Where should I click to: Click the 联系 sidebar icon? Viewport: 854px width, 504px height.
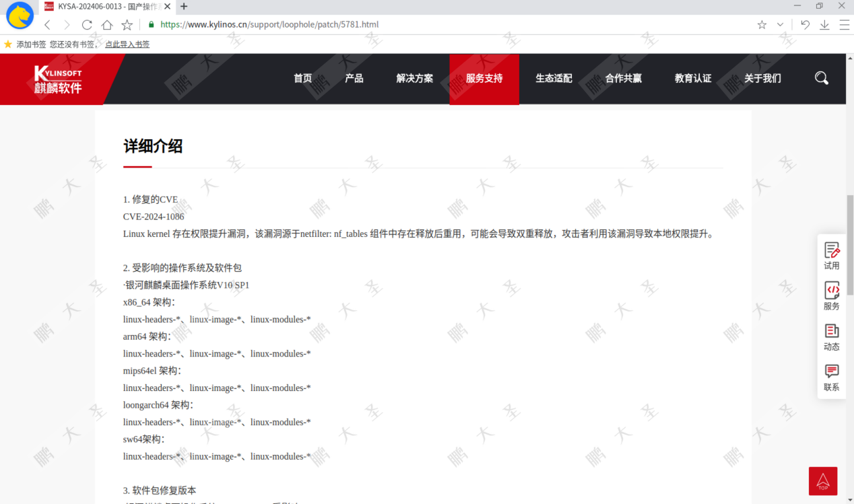point(832,377)
